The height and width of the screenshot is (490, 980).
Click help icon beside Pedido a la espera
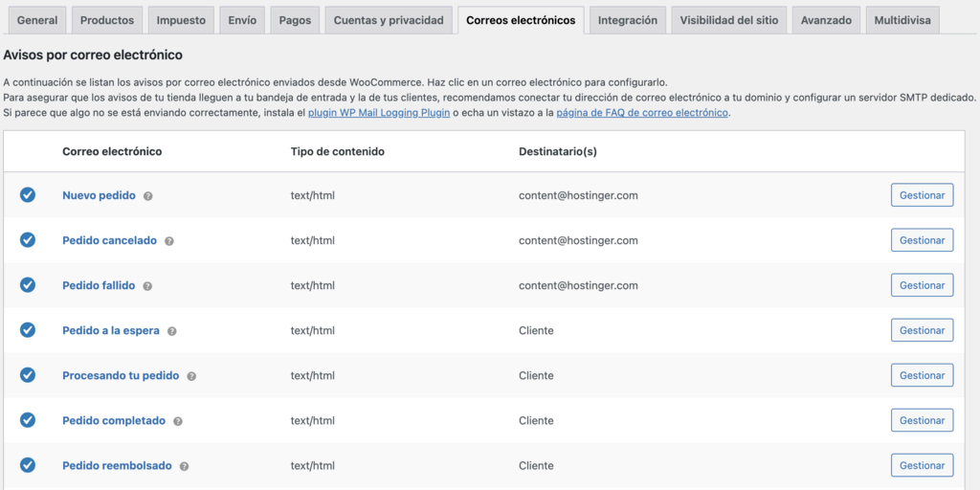coord(172,331)
